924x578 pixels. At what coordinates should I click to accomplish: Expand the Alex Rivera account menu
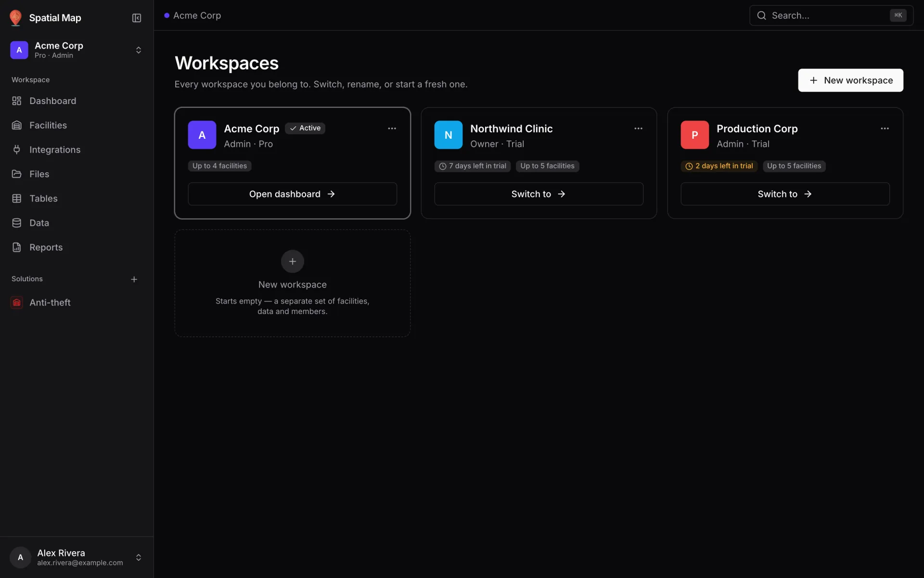pyautogui.click(x=77, y=557)
